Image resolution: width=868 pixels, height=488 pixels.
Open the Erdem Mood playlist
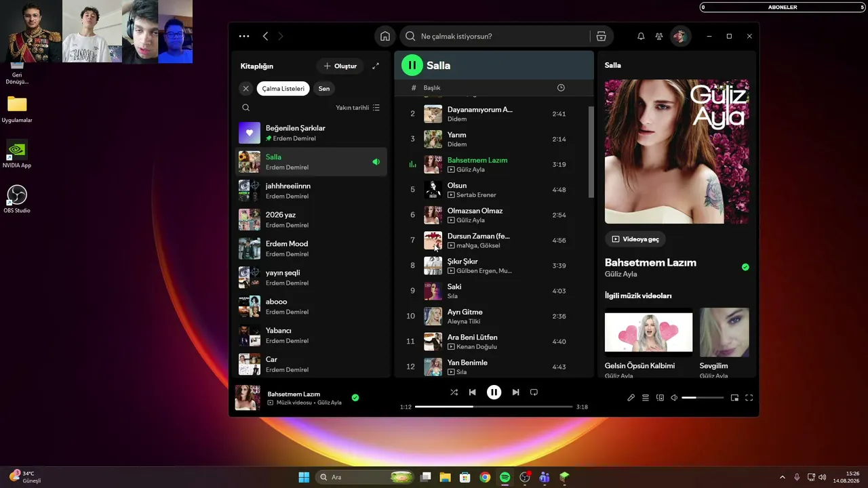(311, 249)
